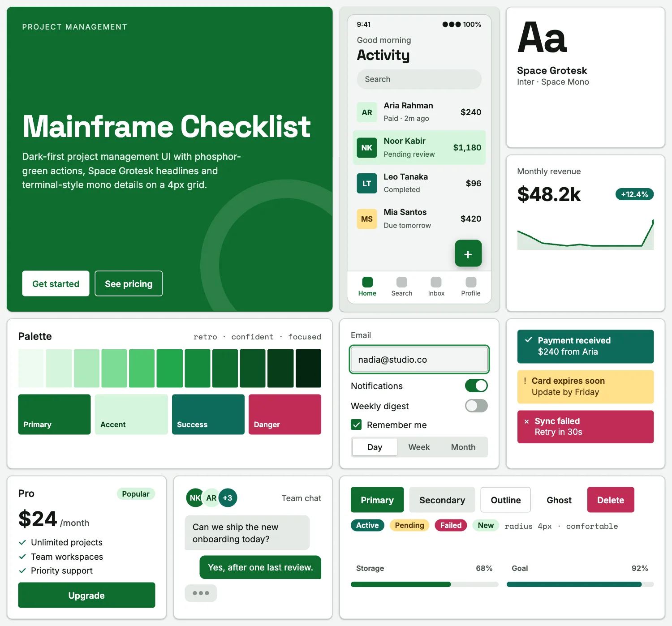672x626 pixels.
Task: Click the typing indicator dots bubble
Action: 201,593
